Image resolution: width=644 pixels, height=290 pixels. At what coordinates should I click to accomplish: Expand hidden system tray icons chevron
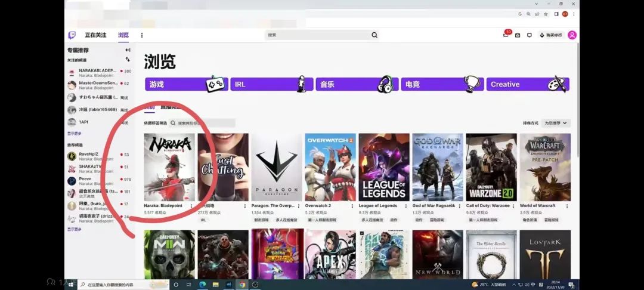click(515, 285)
